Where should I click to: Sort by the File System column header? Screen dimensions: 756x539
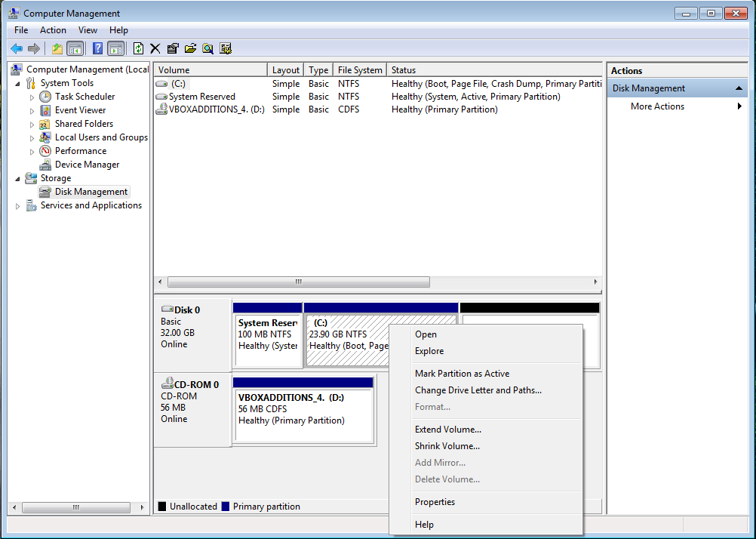tap(360, 70)
